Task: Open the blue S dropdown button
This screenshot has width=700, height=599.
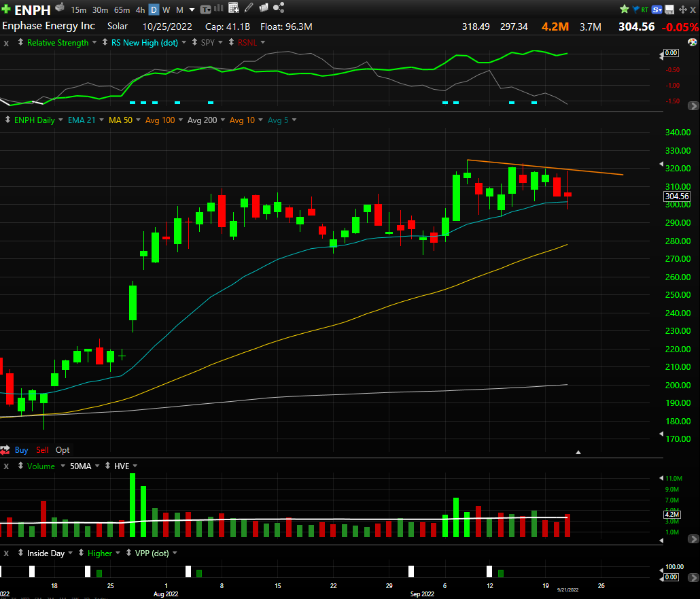Action: pos(657,10)
